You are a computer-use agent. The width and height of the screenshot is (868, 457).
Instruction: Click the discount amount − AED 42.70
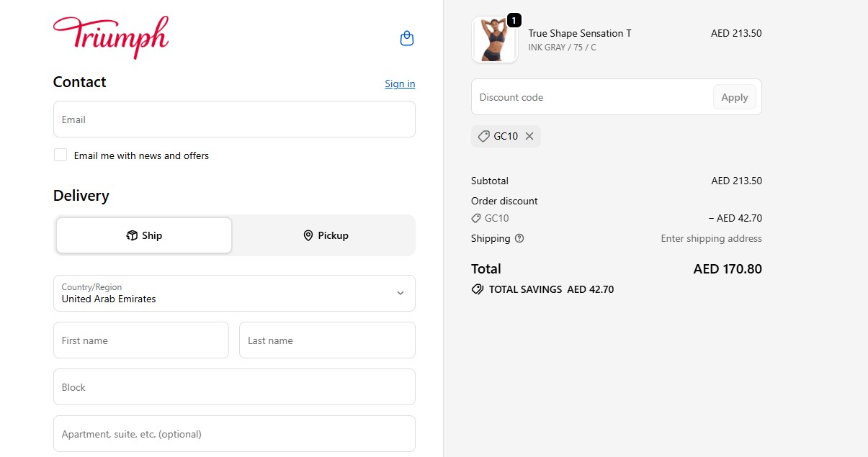click(x=735, y=218)
